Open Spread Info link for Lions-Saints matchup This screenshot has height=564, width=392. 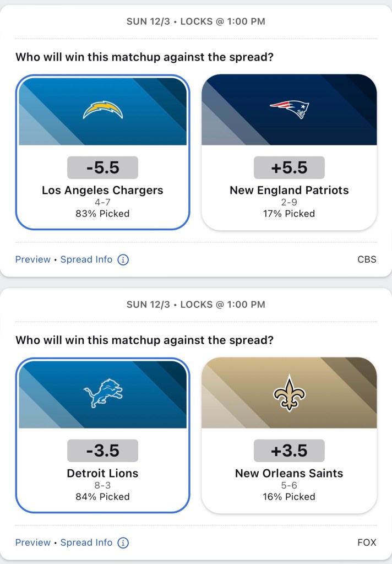coord(86,543)
